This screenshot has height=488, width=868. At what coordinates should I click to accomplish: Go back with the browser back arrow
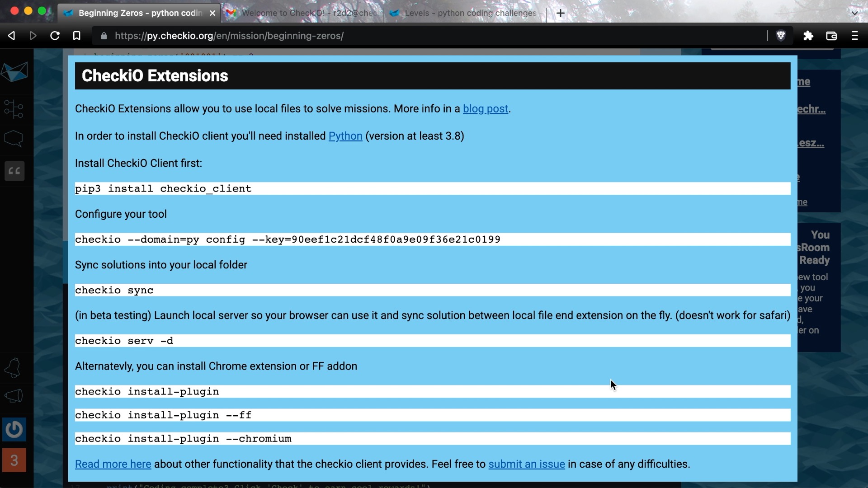click(12, 36)
